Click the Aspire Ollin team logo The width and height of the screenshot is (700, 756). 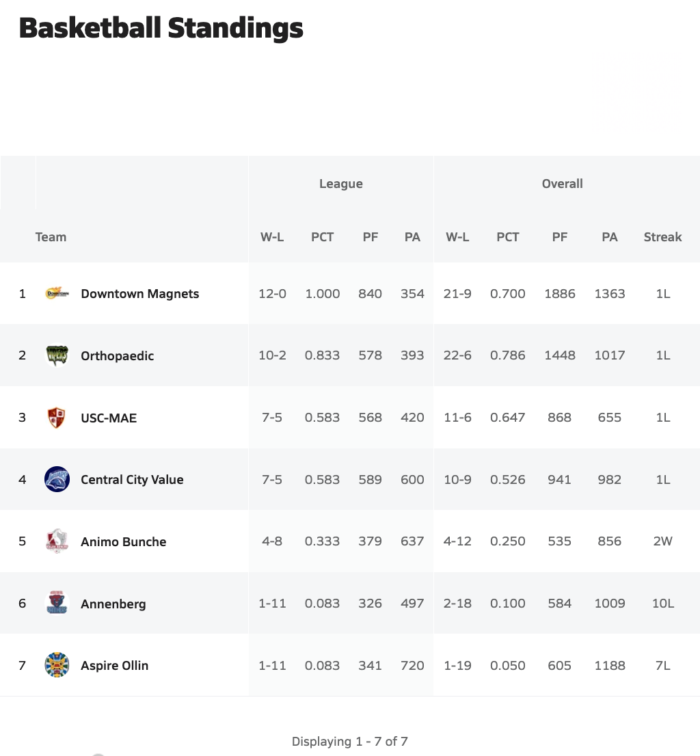point(57,665)
